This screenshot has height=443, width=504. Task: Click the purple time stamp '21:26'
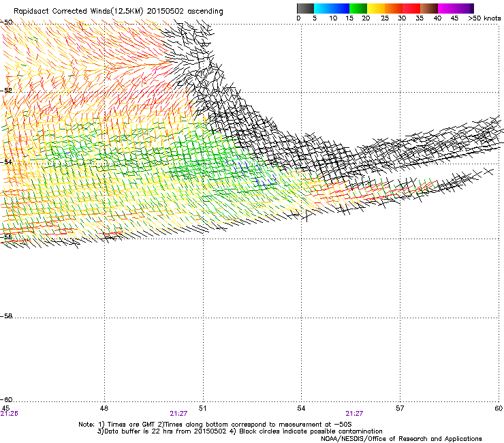pos(9,414)
